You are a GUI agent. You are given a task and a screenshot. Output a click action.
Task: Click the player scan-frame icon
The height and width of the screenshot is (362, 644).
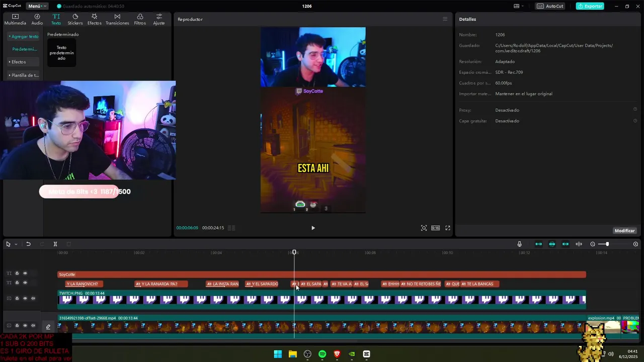424,228
